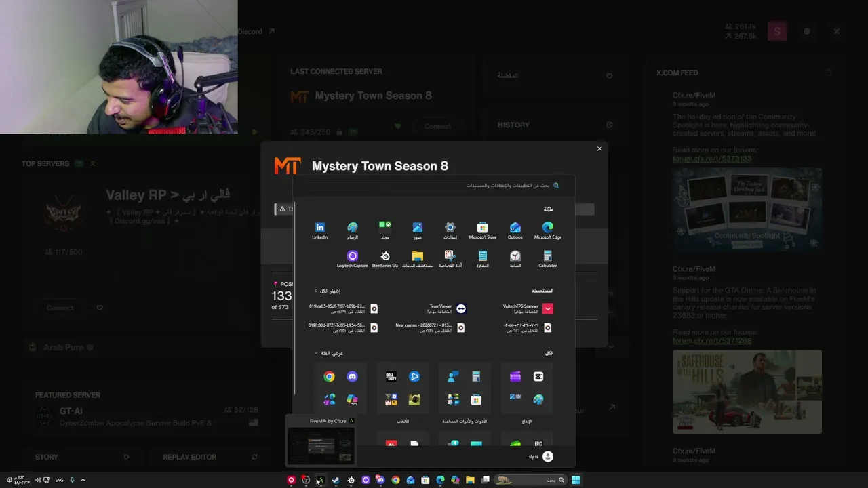Close the Mystery Town Season 8 dialog
The image size is (868, 488).
(599, 149)
